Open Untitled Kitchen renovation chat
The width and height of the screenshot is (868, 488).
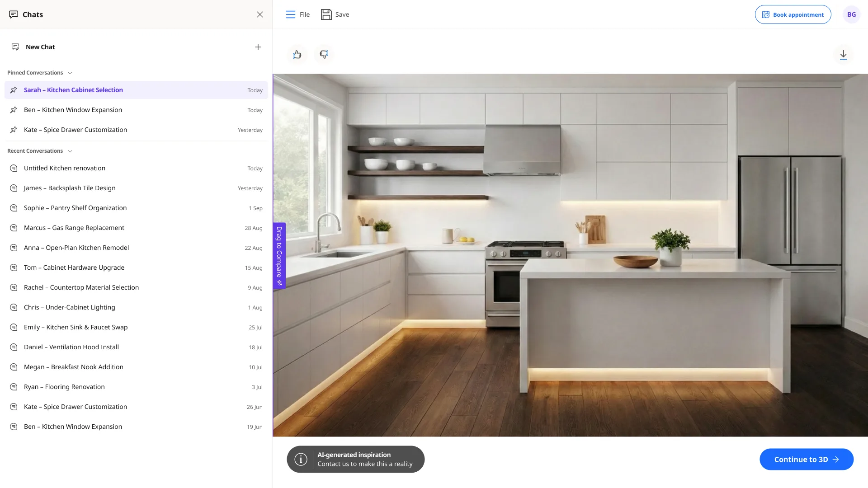coord(136,168)
